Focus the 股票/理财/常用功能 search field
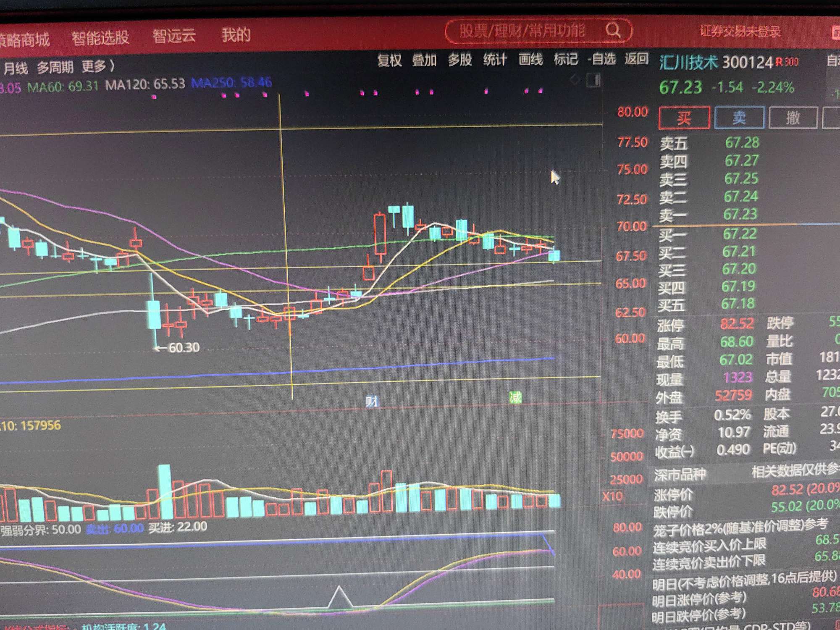 click(x=538, y=30)
